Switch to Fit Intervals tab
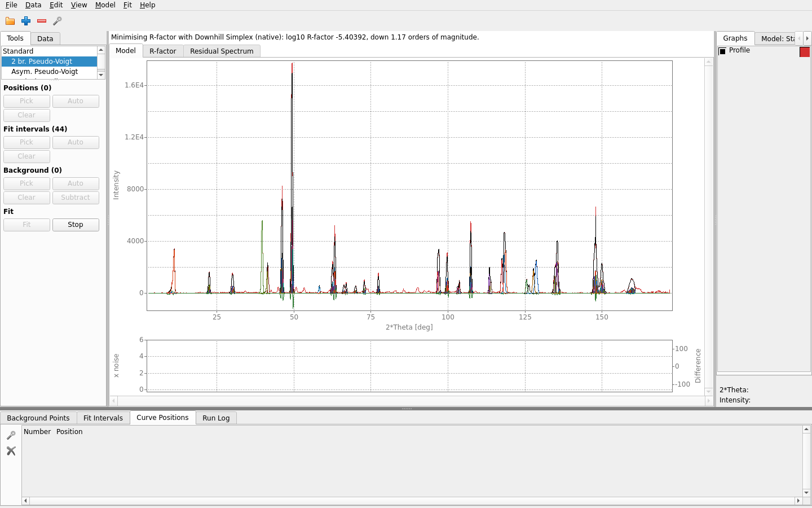Image resolution: width=812 pixels, height=508 pixels. 103,418
